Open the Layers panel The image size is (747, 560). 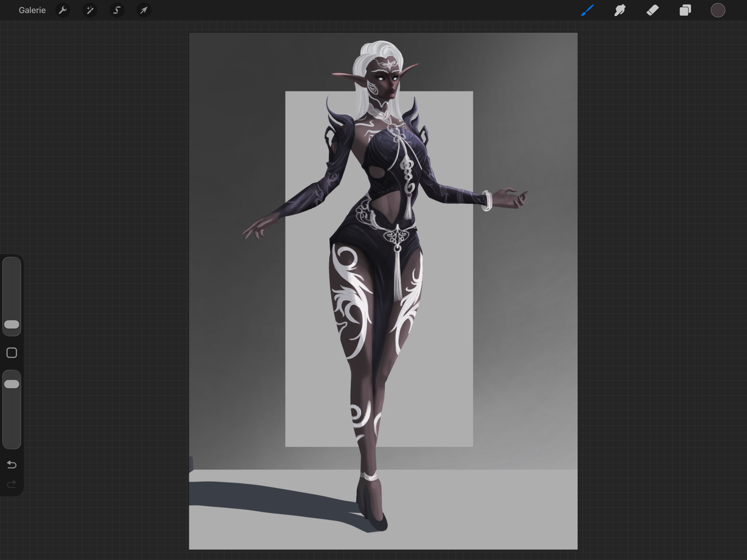tap(685, 10)
